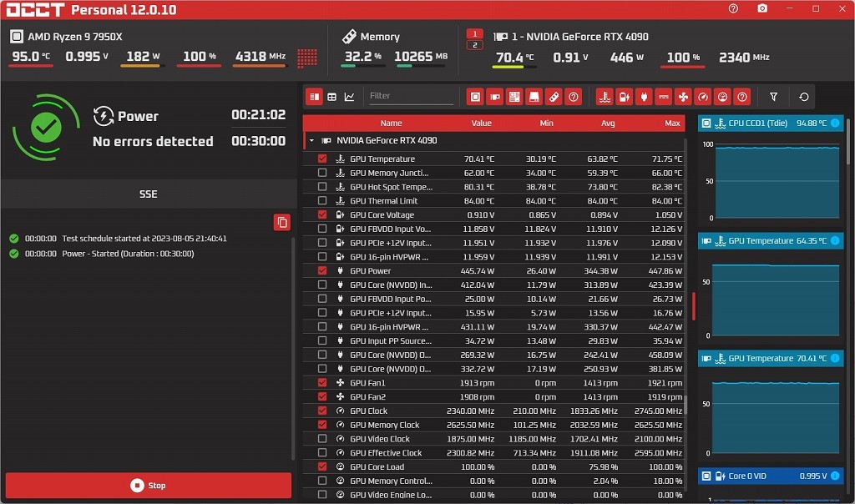Toggle the power plug sensor filter icon
Image resolution: width=855 pixels, height=504 pixels.
644,97
